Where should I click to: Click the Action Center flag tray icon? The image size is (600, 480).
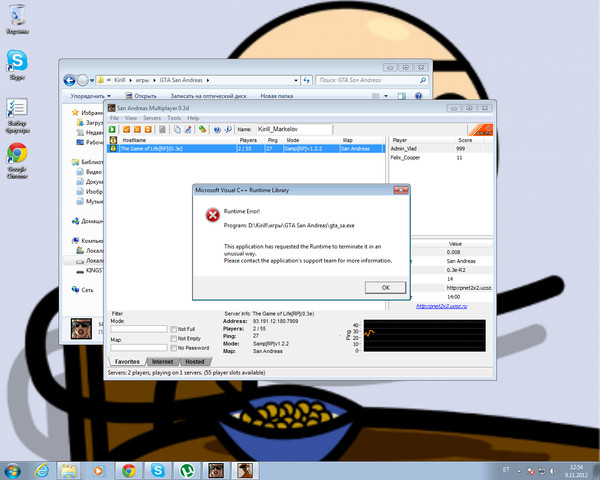pos(531,471)
